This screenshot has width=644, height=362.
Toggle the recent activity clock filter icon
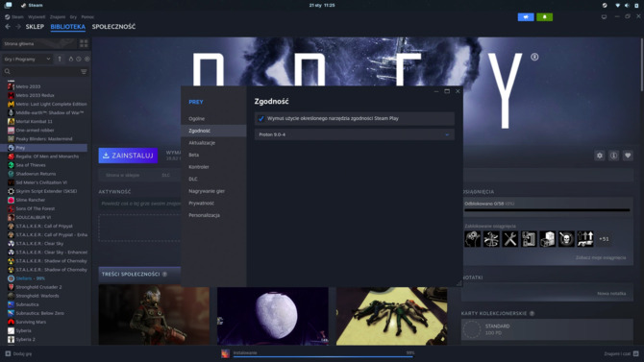tap(79, 60)
